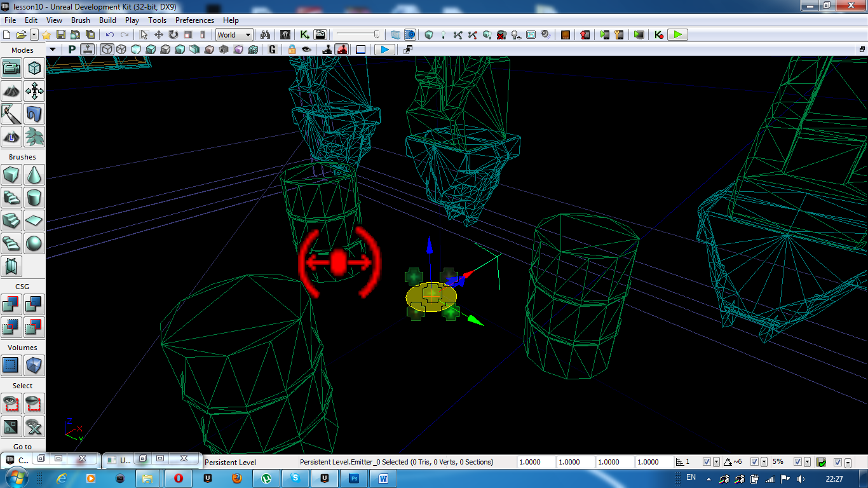Open Firefox from the taskbar
Viewport: 868px width, 488px height.
coord(237,478)
